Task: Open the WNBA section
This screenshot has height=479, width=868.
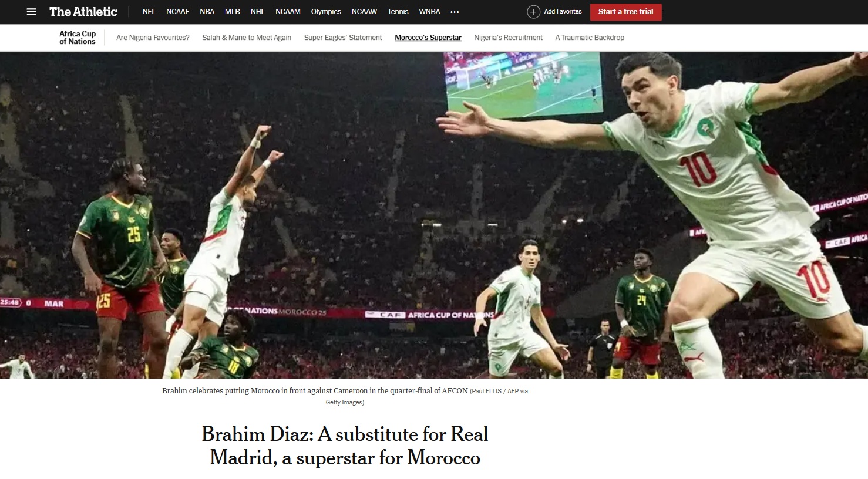Action: pos(429,12)
